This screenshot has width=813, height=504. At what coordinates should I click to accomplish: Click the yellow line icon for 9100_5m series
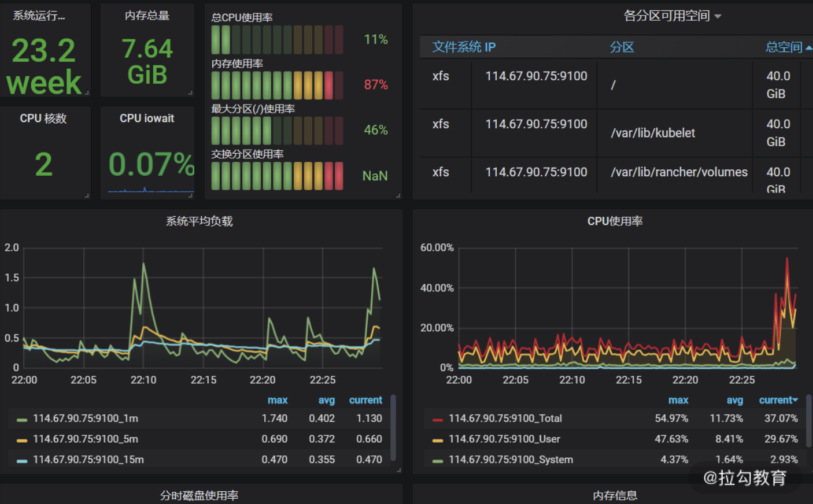pyautogui.click(x=22, y=440)
